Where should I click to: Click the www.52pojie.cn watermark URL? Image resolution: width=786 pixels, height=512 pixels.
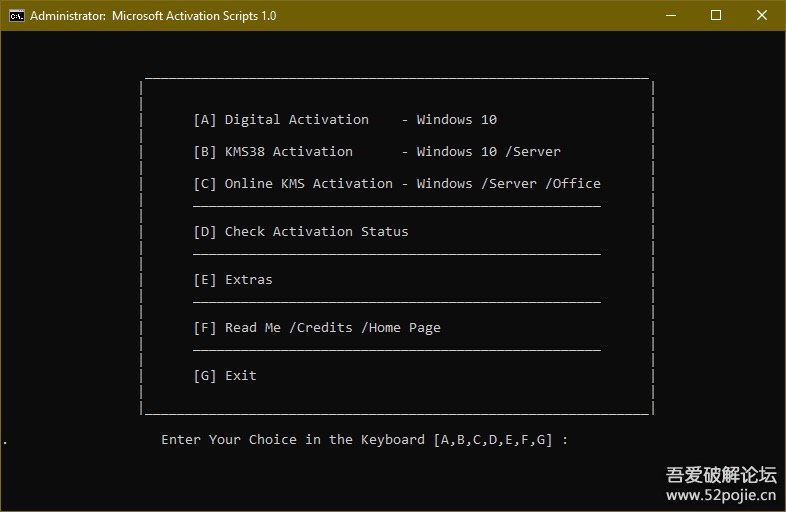tap(720, 495)
